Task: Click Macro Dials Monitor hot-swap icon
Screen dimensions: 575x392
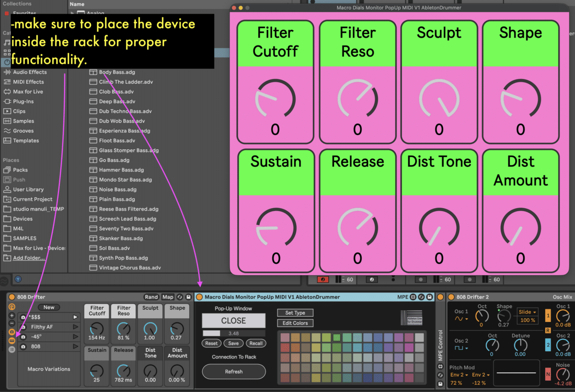Action: point(422,297)
